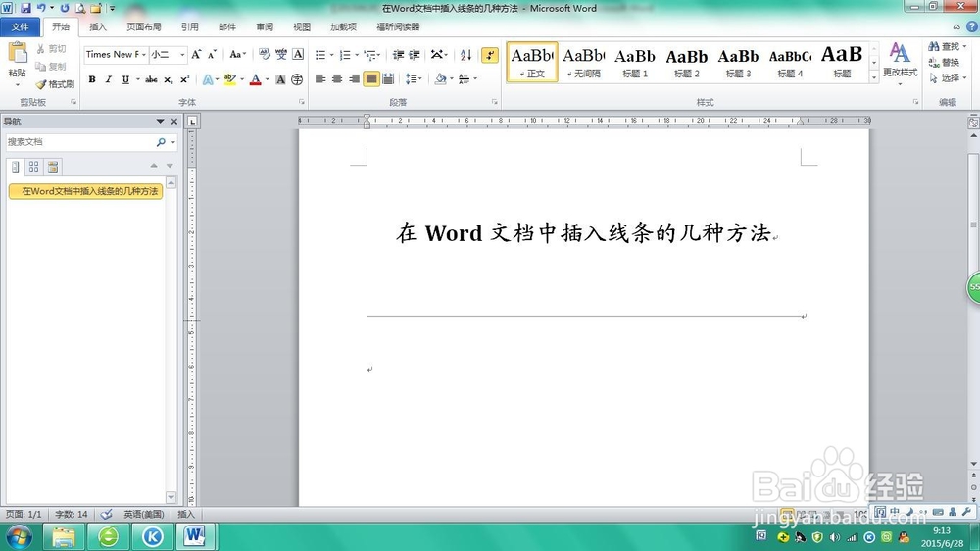Click the Center alignment icon
This screenshot has width=980, height=551.
[337, 78]
